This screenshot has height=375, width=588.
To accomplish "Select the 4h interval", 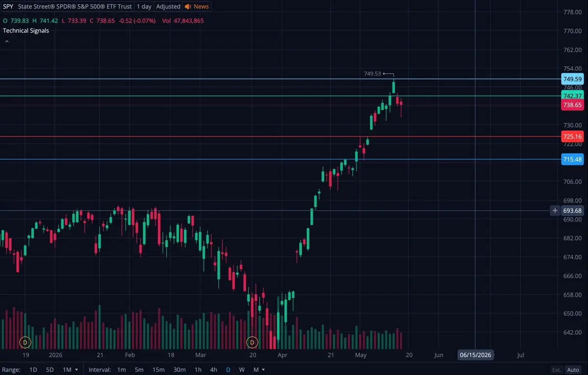I will 213,370.
